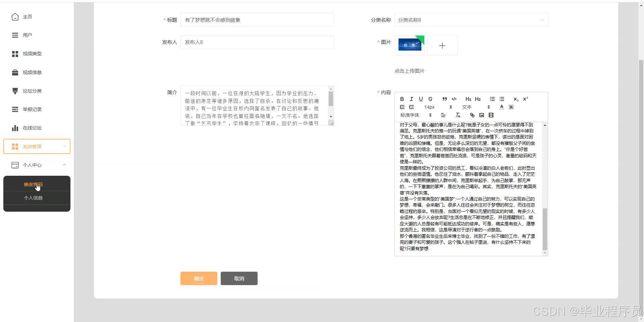Image resolution: width=644 pixels, height=322 pixels.
Task: Click the 取消 cancel button
Action: [239, 278]
